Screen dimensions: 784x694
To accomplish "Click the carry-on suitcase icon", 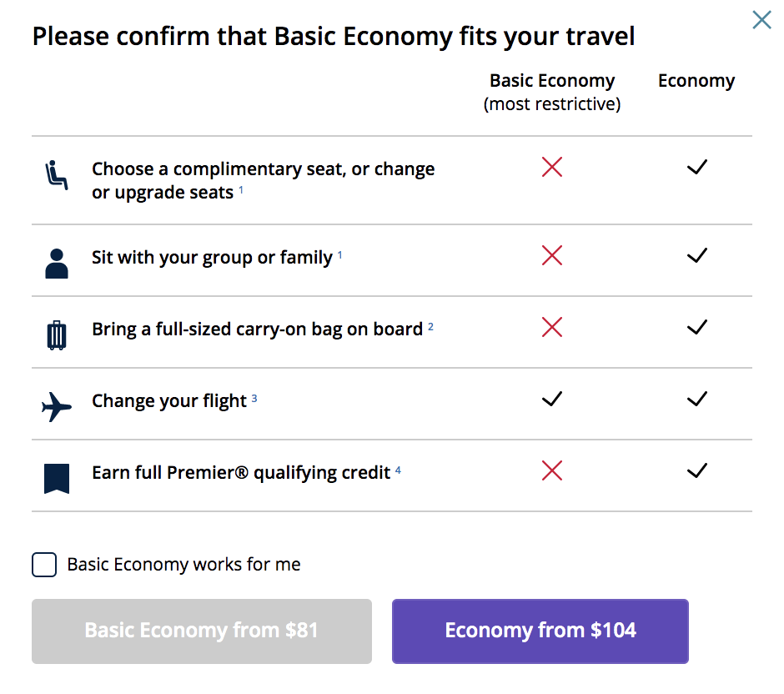I will point(55,328).
